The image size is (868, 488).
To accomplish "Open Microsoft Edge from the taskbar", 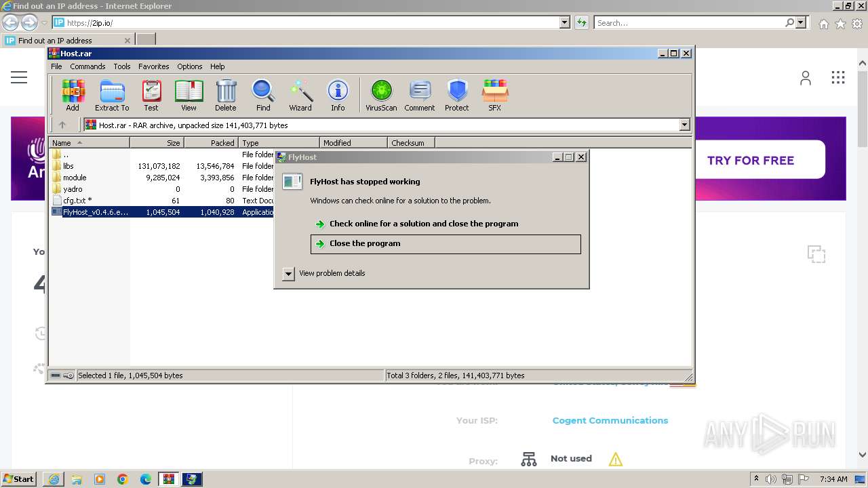I will [x=146, y=479].
